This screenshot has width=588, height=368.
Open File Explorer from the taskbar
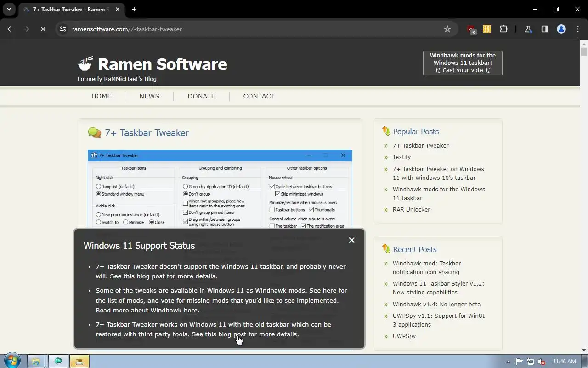35,362
